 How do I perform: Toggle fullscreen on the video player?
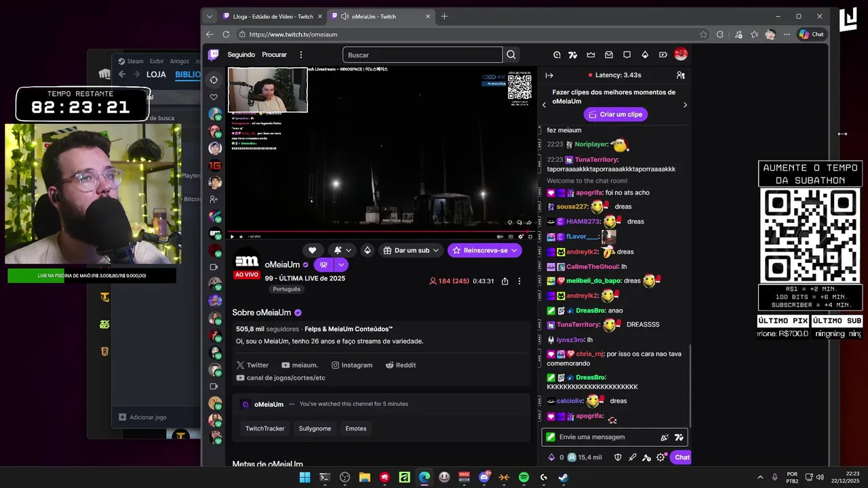(530, 237)
